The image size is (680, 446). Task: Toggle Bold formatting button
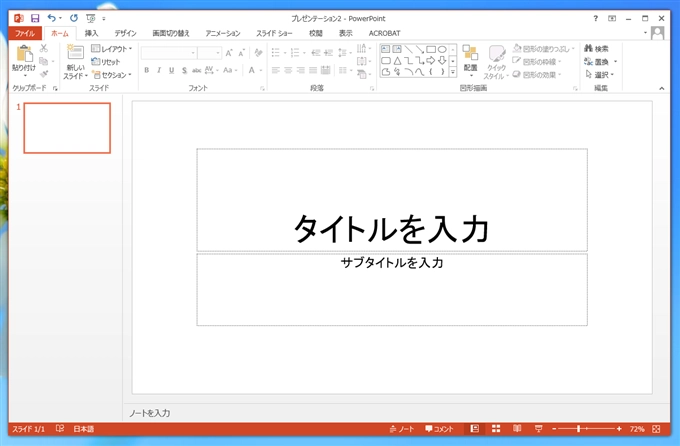[x=146, y=70]
